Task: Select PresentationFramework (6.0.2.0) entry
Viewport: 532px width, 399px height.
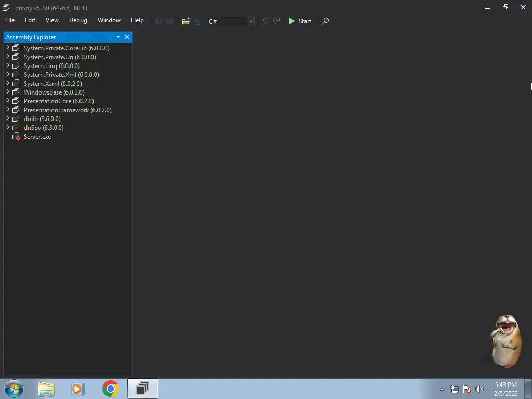Action: pos(68,110)
